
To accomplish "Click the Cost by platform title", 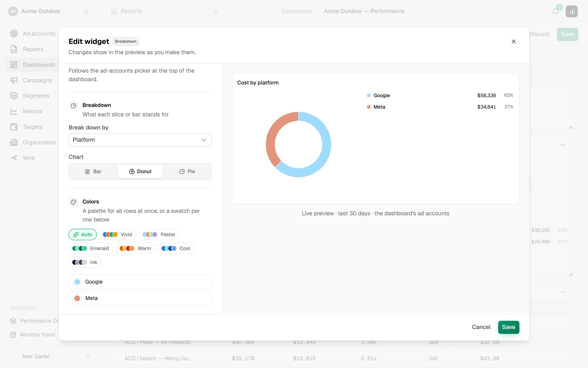I will pyautogui.click(x=258, y=83).
